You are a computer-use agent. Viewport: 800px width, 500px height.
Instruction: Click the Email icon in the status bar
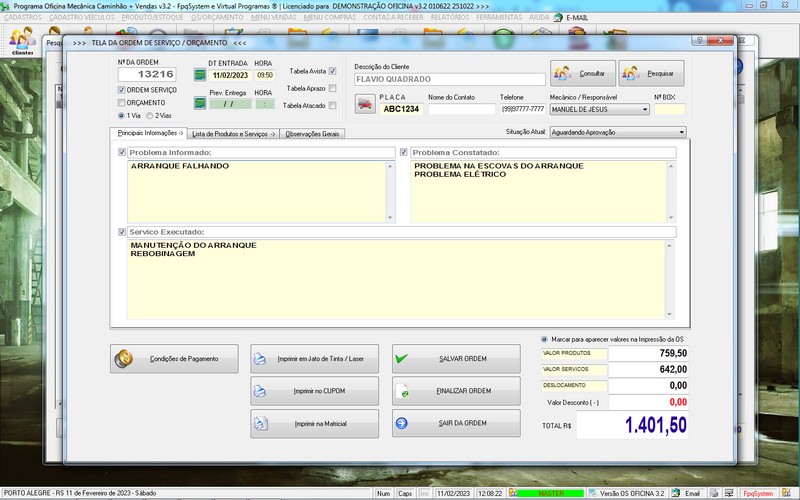pyautogui.click(x=676, y=493)
